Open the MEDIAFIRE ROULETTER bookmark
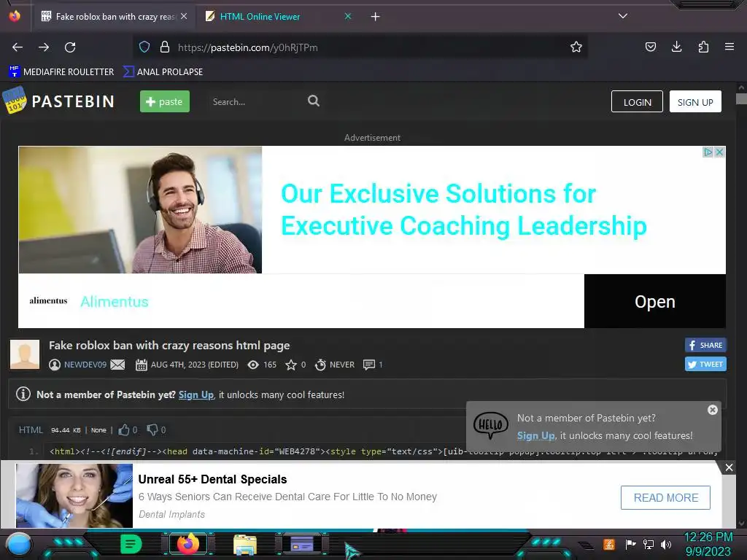The image size is (747, 560). [x=61, y=72]
